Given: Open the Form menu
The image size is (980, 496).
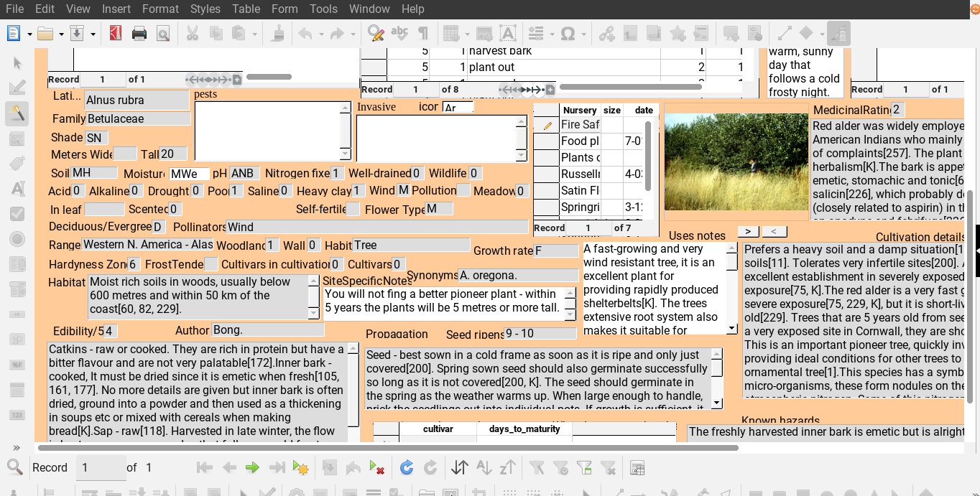Looking at the screenshot, I should point(285,9).
